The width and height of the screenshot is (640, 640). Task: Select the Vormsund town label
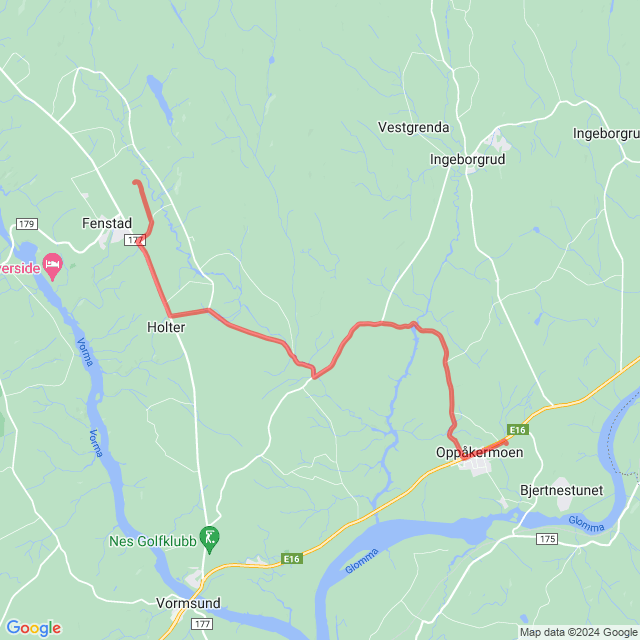pos(188,603)
